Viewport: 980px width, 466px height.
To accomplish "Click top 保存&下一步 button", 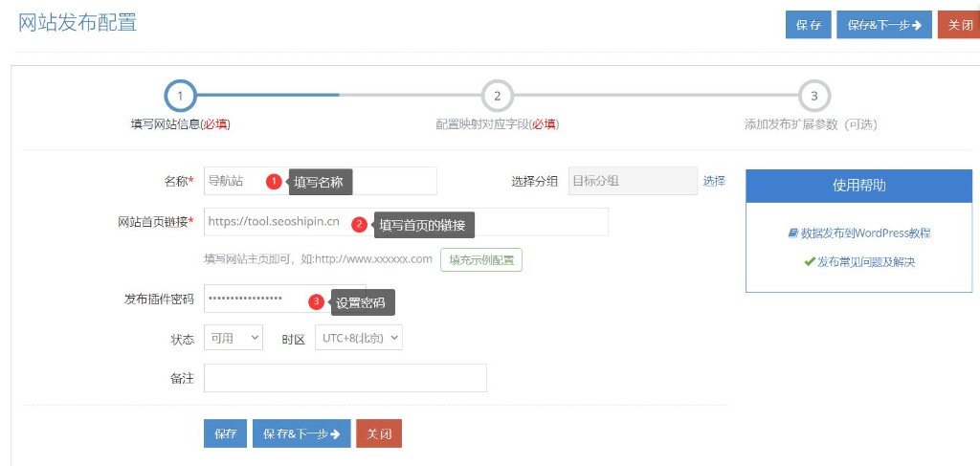I will (x=883, y=26).
